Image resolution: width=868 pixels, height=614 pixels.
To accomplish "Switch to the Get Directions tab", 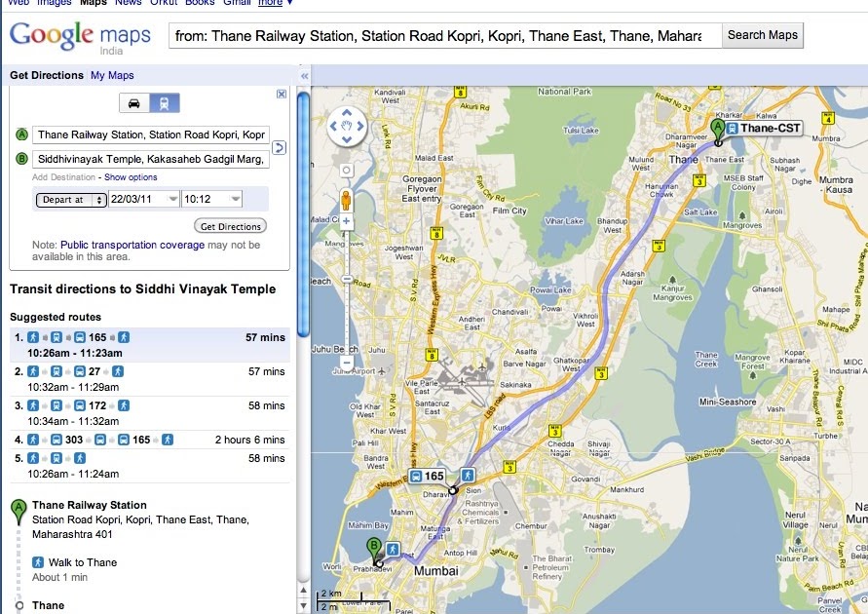I will (x=47, y=75).
